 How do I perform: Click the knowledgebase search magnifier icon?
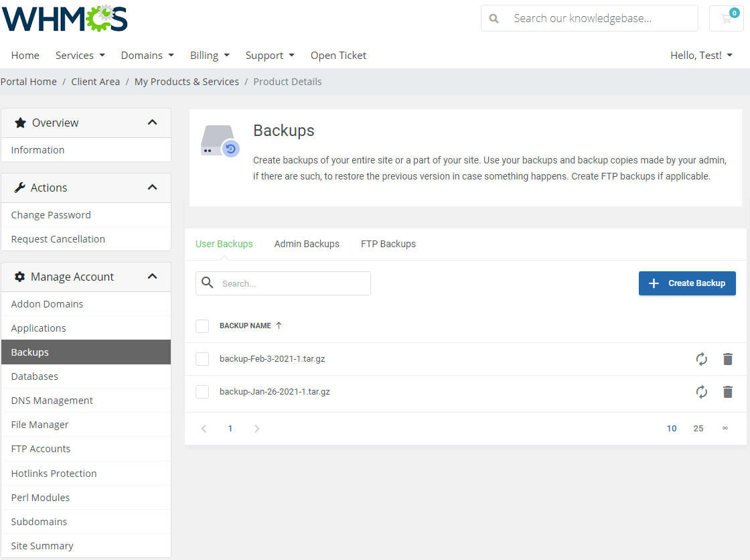click(x=494, y=19)
